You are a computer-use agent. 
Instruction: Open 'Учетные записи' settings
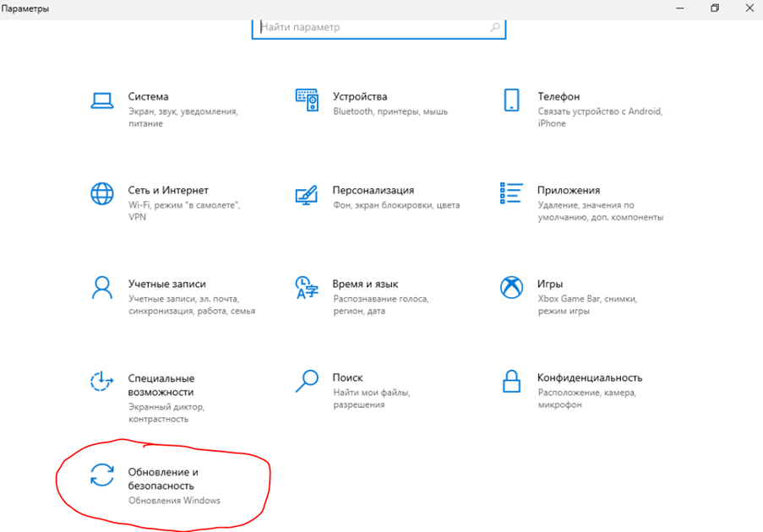tap(167, 284)
